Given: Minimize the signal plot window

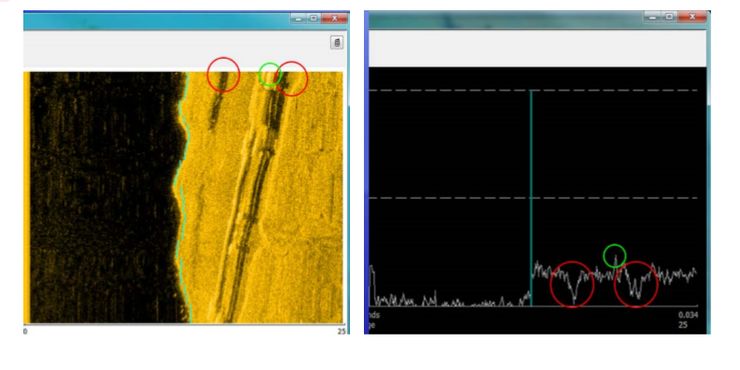Looking at the screenshot, I should click(652, 17).
